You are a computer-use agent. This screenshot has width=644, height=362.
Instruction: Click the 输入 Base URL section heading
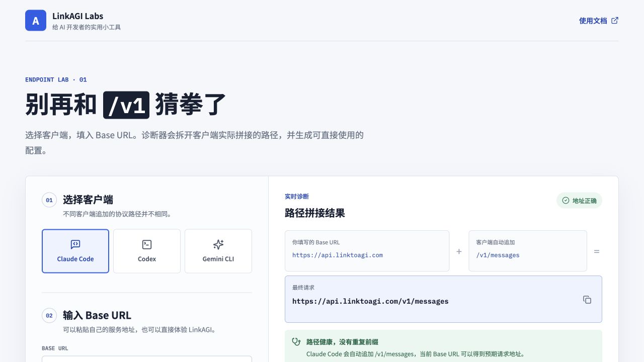point(97,315)
